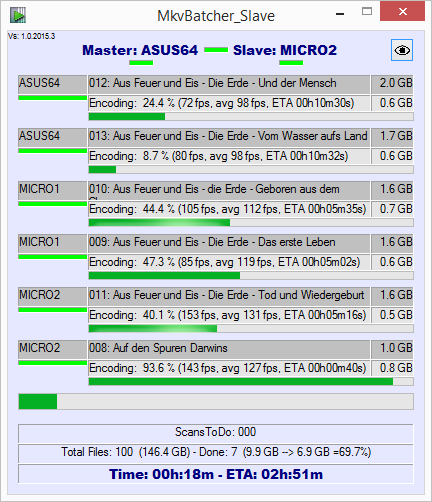This screenshot has height=502, width=432.
Task: Click the ScansToDo: 000 field
Action: (216, 433)
